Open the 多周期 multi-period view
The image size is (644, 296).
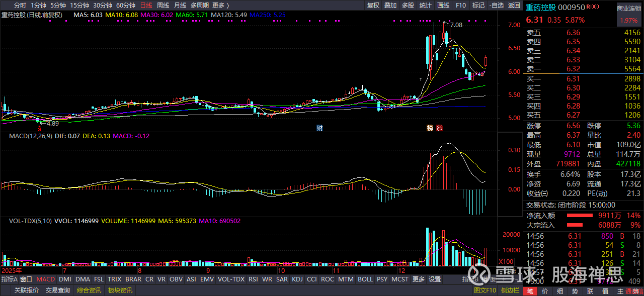[x=200, y=5]
